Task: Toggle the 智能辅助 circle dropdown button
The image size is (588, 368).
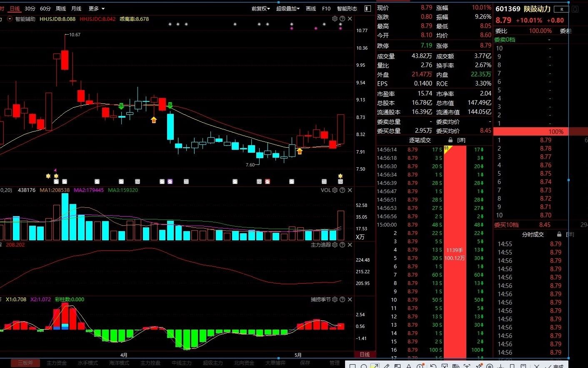Action: [x=10, y=19]
